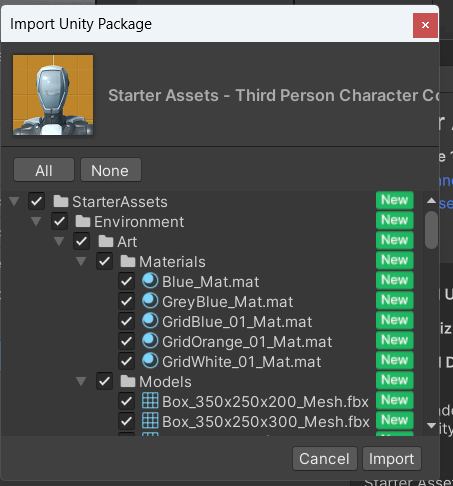This screenshot has width=453, height=486.
Task: Collapse the Art folder arrow
Action: point(59,241)
